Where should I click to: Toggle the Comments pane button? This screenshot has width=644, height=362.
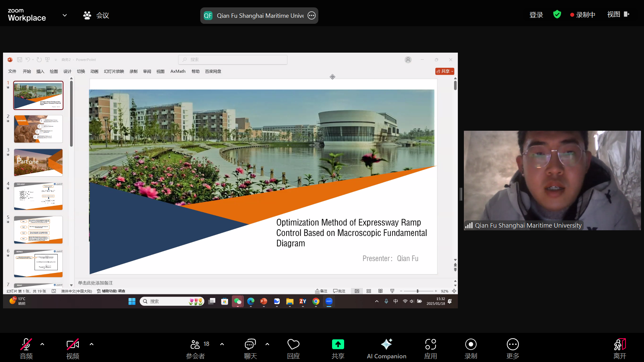point(339,291)
